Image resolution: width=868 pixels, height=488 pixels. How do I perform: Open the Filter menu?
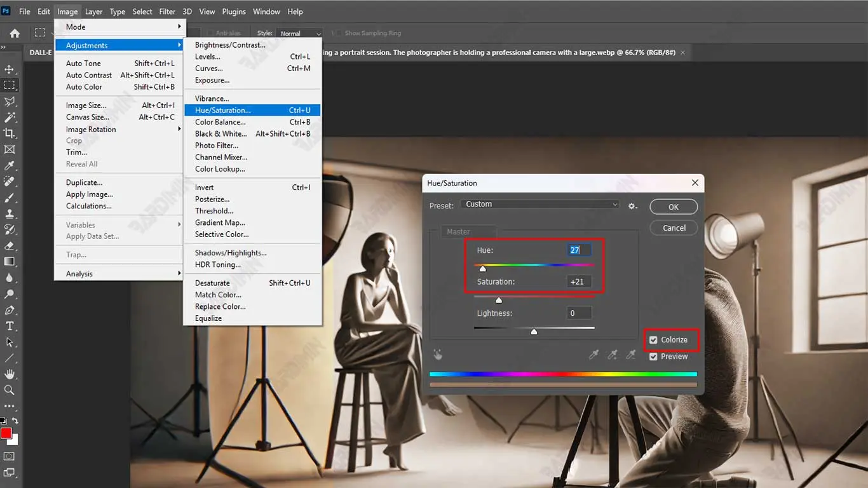[x=167, y=11]
